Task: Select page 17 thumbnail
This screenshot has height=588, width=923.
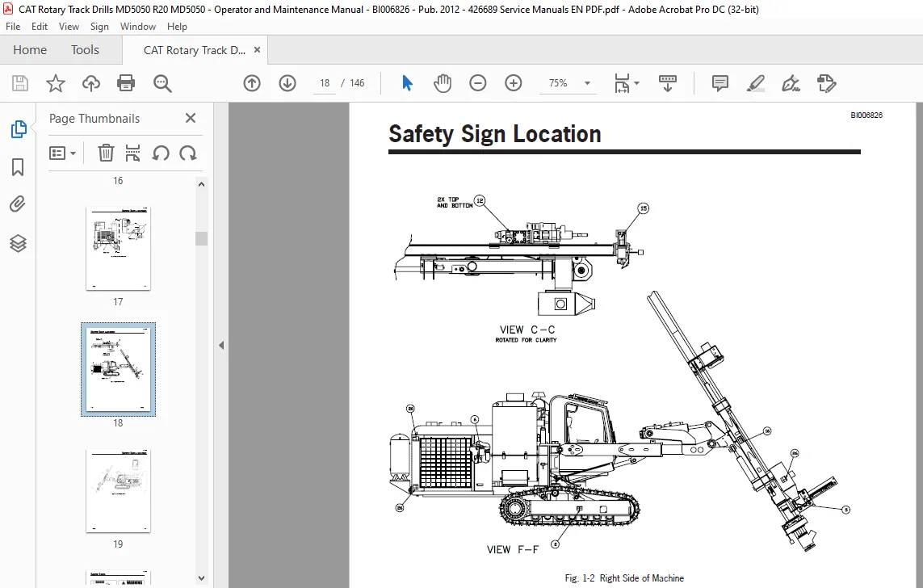Action: click(118, 249)
